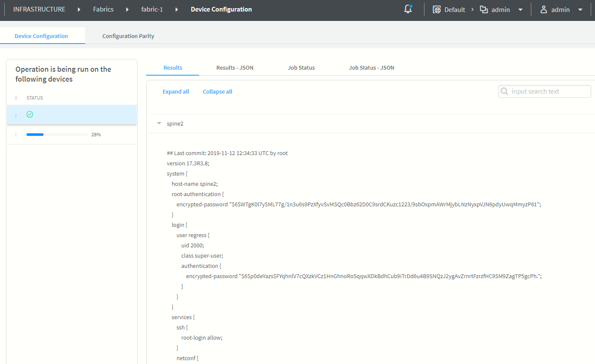
Task: Switch to the Configuration Parity tab
Action: click(128, 36)
